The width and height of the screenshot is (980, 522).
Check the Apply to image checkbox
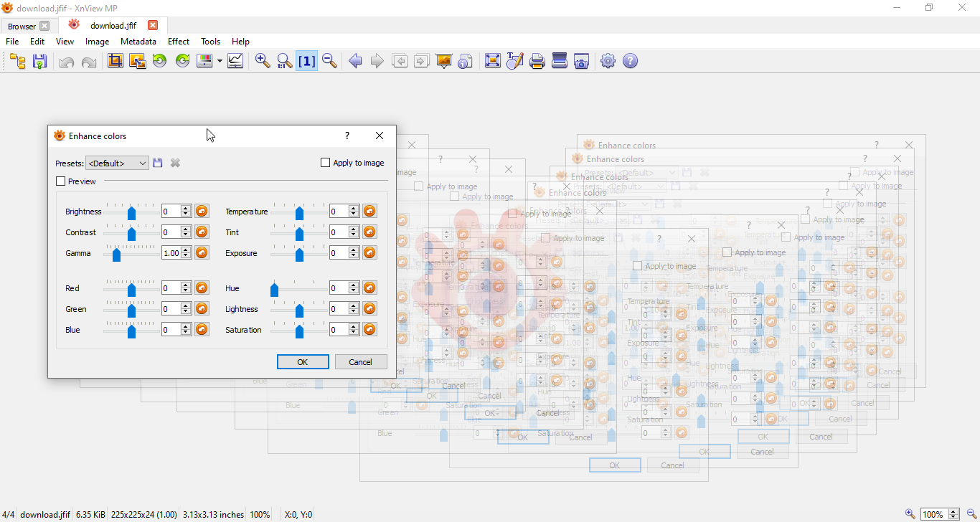[x=326, y=163]
